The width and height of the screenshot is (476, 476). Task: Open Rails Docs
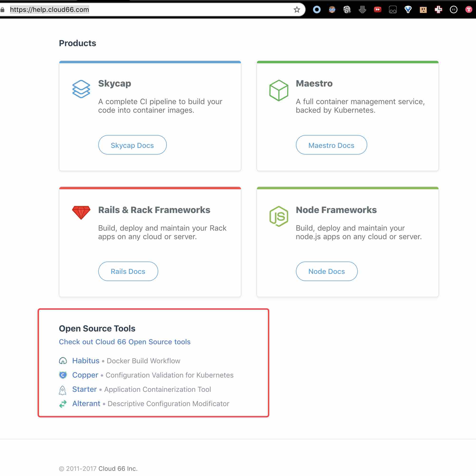(128, 271)
